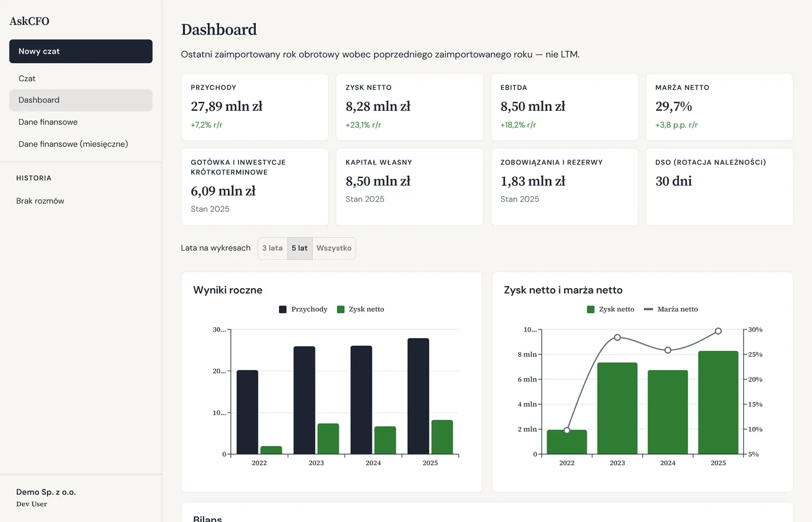Select the Dashboard sidebar item
The width and height of the screenshot is (812, 522).
pyautogui.click(x=81, y=100)
